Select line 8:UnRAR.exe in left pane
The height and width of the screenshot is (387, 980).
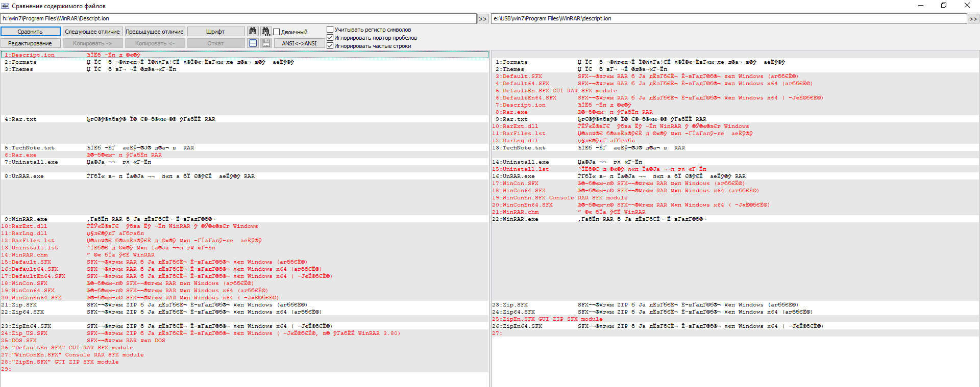click(244, 176)
